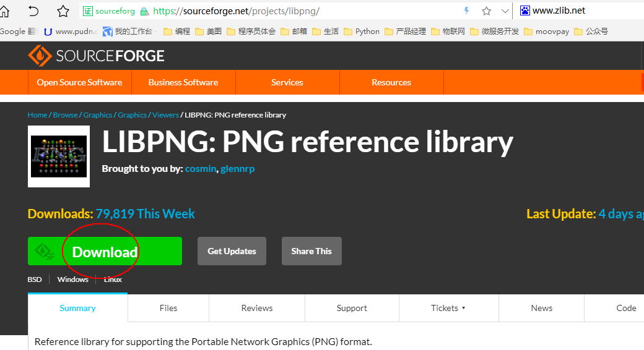Image resolution: width=644 pixels, height=350 pixels.
Task: Expand the Tickets tab dropdown
Action: point(448,308)
